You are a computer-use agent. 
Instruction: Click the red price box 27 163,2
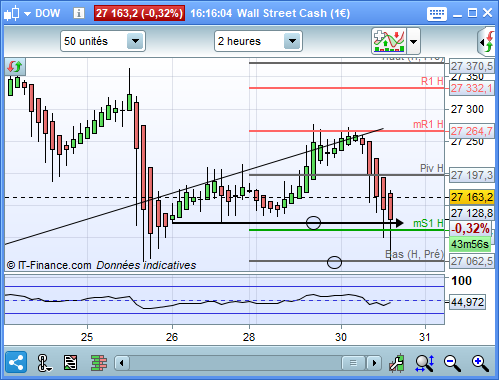point(139,13)
